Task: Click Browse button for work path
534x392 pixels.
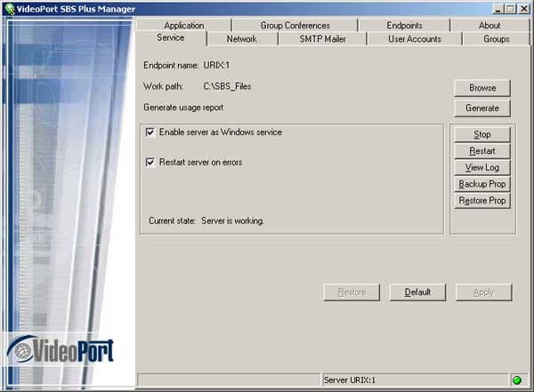Action: (x=482, y=88)
